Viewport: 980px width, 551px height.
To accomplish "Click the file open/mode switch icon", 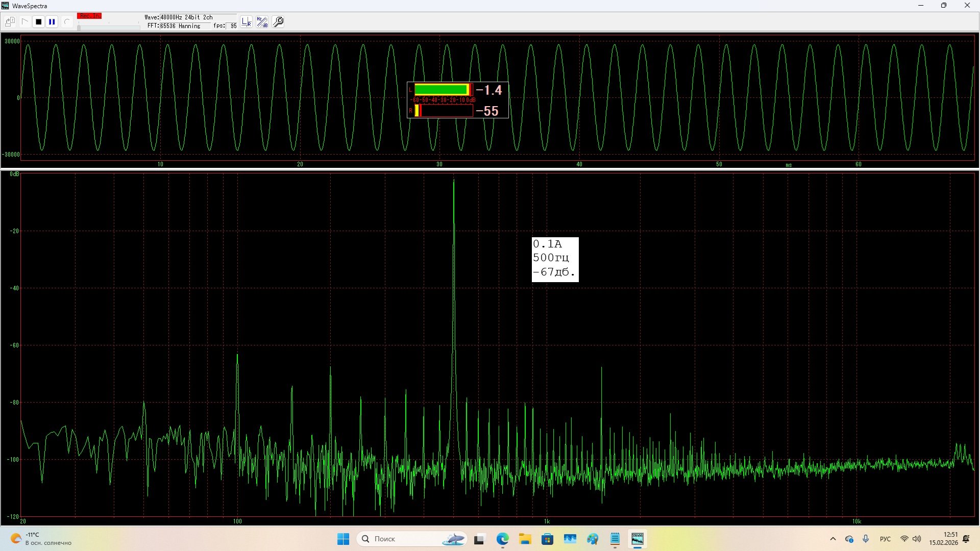I will point(10,22).
